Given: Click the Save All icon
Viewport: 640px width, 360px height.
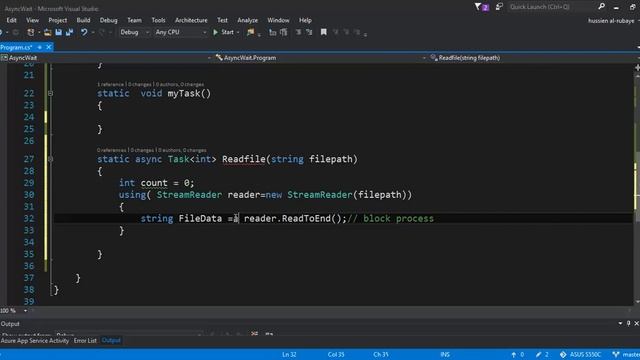Looking at the screenshot, I should coord(69,32).
